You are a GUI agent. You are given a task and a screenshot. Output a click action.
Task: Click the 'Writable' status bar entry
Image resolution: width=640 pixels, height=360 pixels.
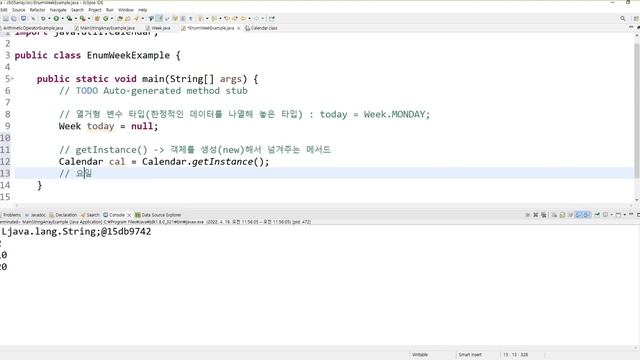(x=420, y=355)
